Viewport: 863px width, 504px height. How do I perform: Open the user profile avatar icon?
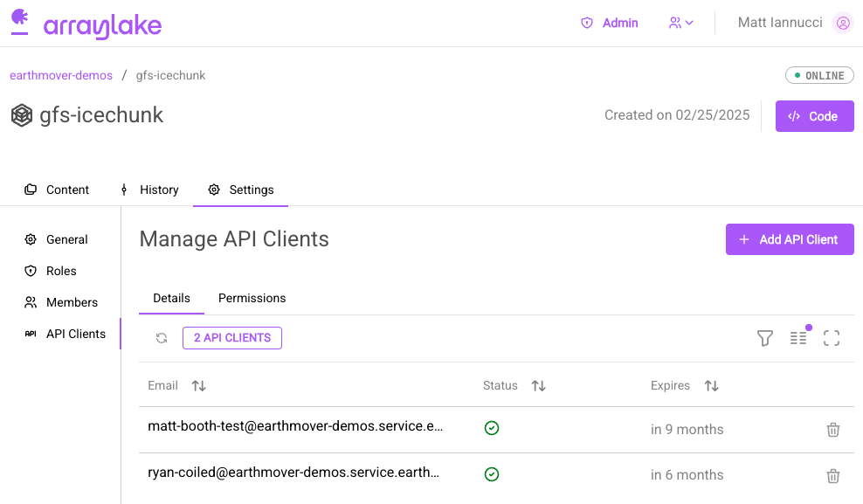[x=843, y=24]
